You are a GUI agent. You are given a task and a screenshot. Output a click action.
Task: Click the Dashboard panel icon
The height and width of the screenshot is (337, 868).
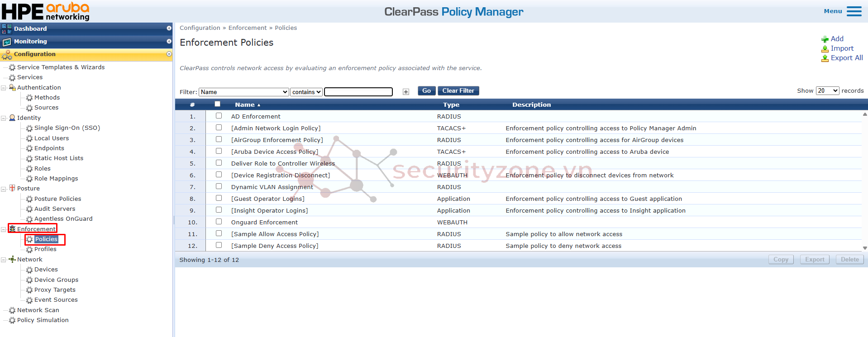pyautogui.click(x=7, y=28)
